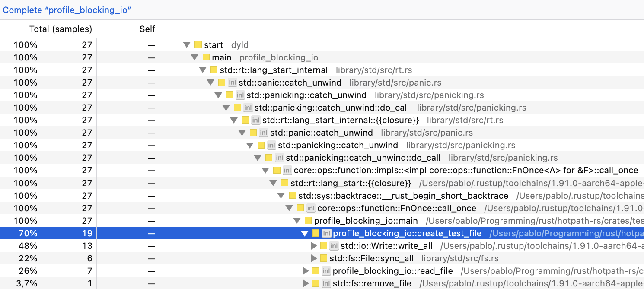Expand std::io::Write::write_all
Viewport: 644px width, 292px height.
pos(313,245)
